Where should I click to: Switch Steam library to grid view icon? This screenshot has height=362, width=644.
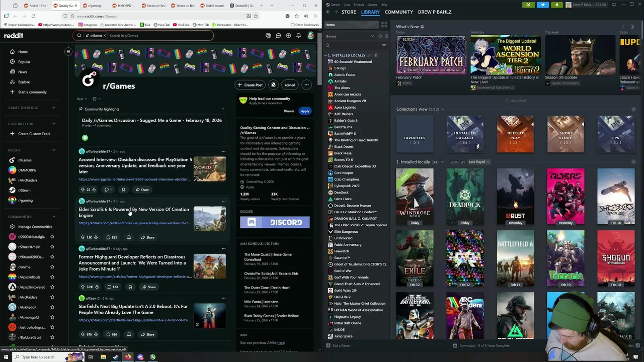click(x=384, y=25)
